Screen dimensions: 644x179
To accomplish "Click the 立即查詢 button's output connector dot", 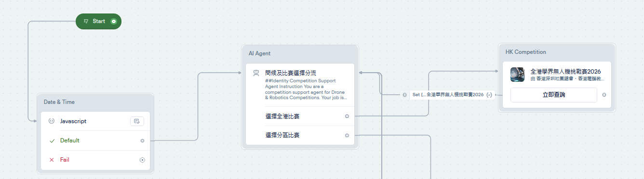I will (604, 95).
